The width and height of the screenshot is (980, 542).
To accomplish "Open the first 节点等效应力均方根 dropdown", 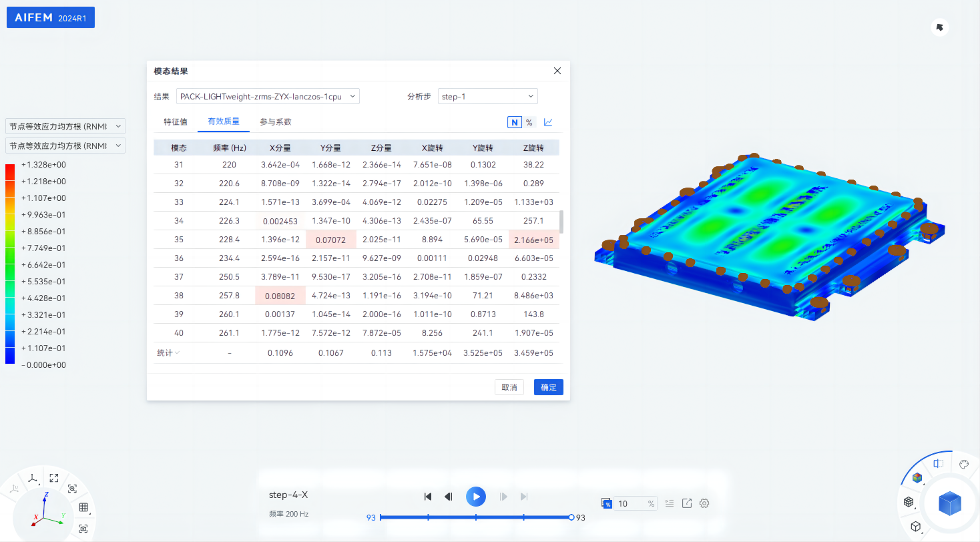I will click(x=65, y=126).
